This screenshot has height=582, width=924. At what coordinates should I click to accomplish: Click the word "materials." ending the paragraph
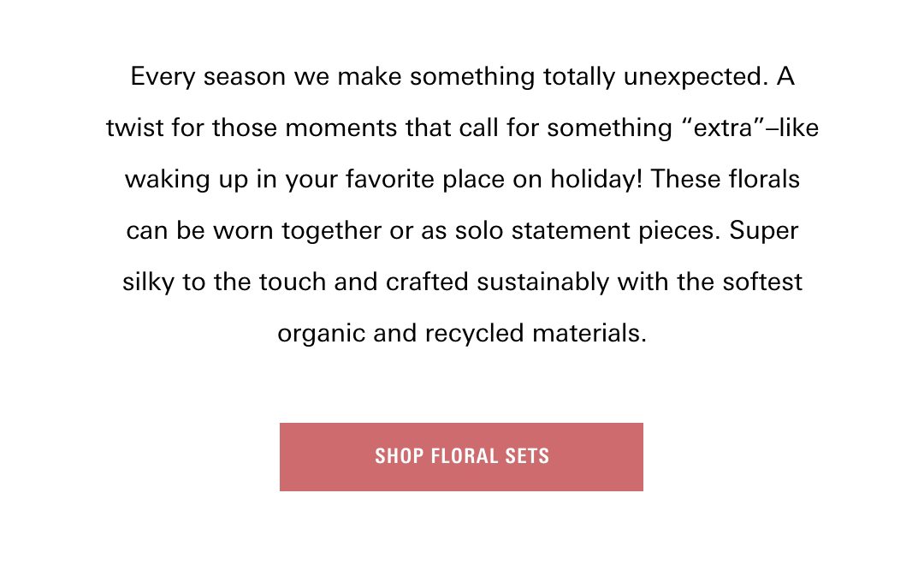[x=589, y=333]
